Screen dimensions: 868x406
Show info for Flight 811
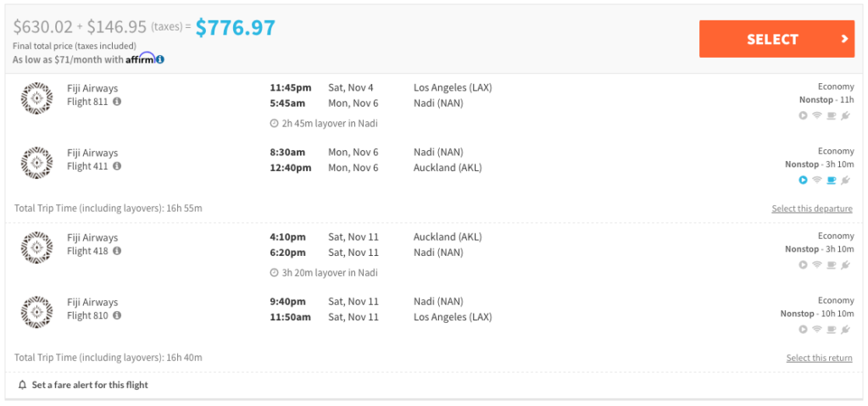click(117, 102)
